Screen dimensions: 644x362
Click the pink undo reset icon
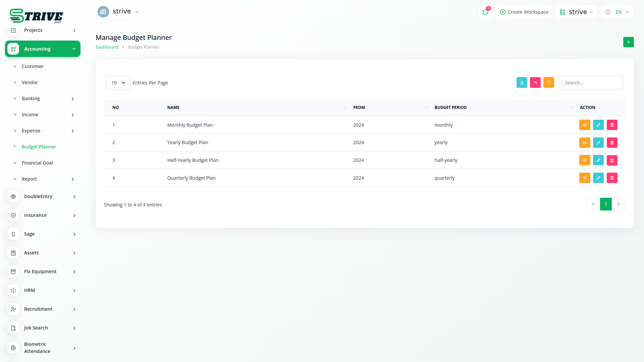click(535, 83)
